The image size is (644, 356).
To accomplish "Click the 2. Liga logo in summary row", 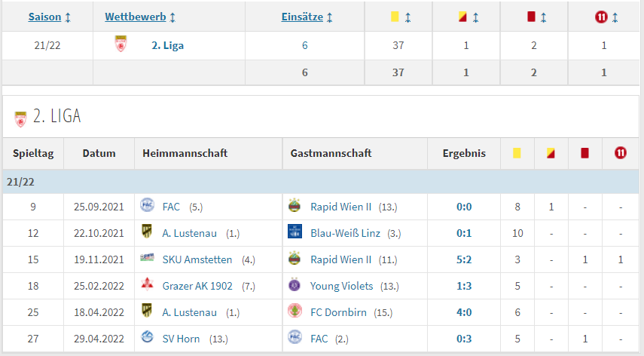I will (121, 44).
